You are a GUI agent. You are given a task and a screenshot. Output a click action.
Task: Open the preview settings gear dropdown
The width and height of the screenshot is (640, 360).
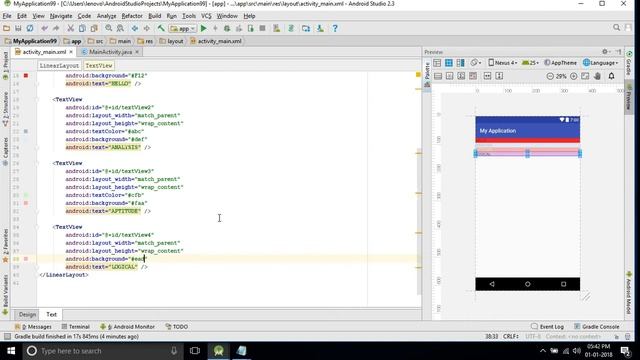[606, 52]
